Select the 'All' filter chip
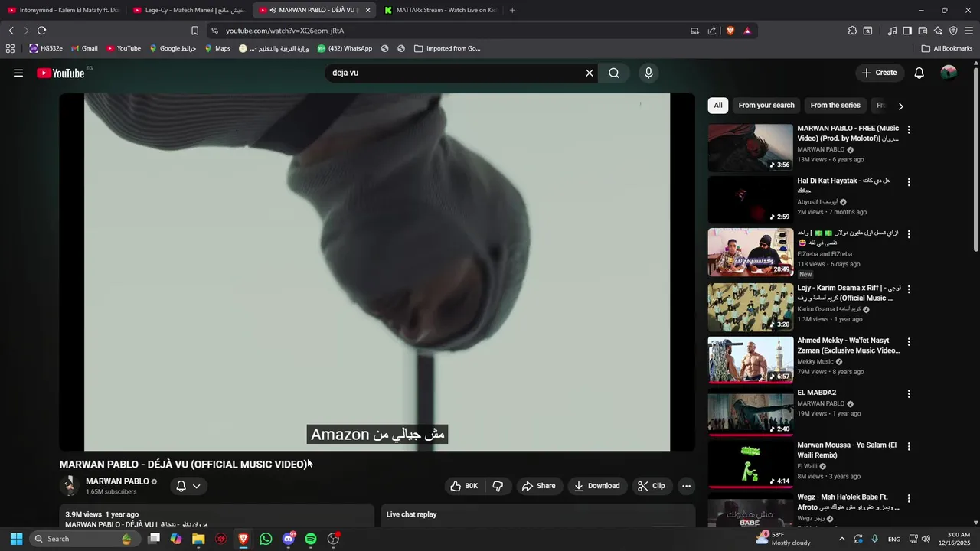Viewport: 980px width, 551px height. [717, 106]
